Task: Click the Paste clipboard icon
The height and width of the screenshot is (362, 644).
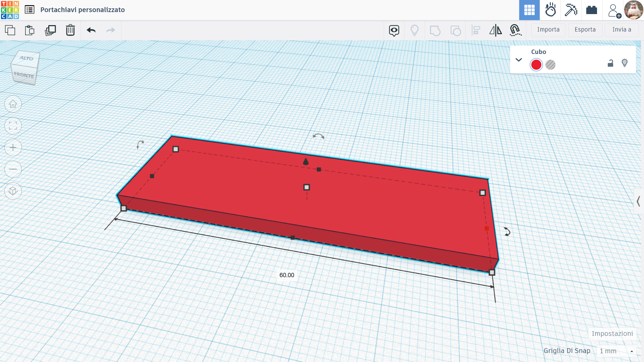Action: pyautogui.click(x=30, y=30)
